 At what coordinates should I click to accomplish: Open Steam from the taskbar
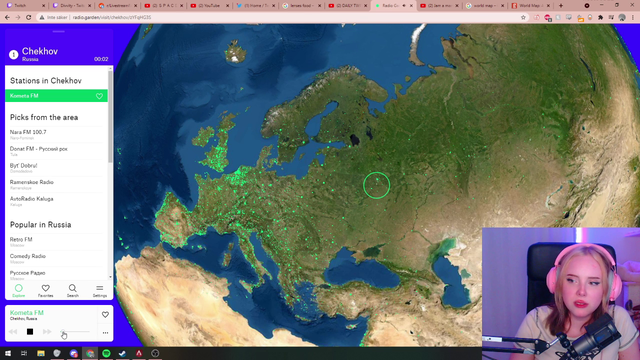point(122,353)
